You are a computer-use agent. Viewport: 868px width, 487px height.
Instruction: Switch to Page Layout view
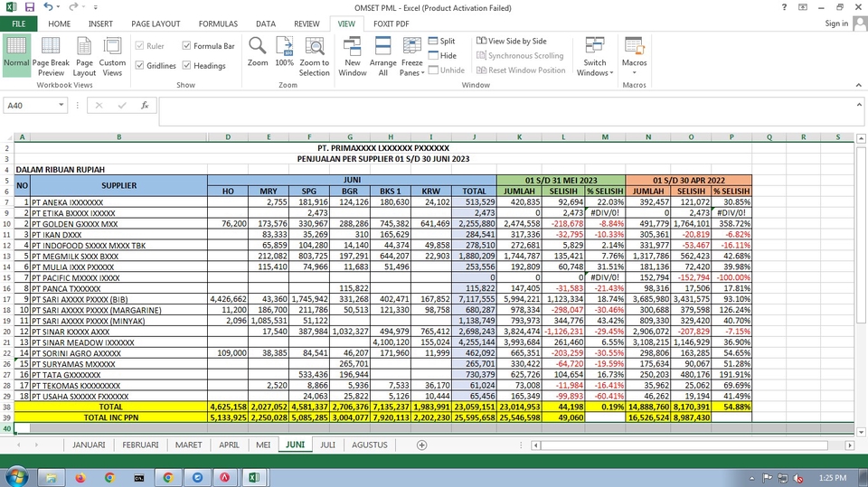click(x=84, y=56)
